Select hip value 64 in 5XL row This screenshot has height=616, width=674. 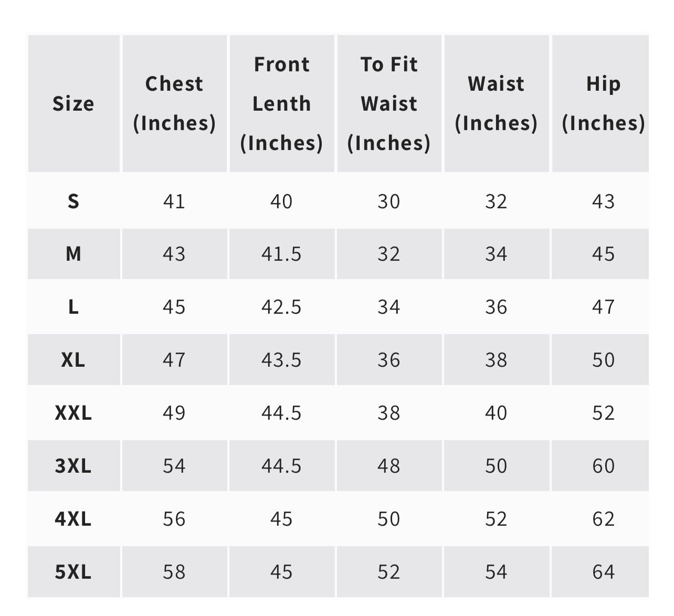[603, 572]
